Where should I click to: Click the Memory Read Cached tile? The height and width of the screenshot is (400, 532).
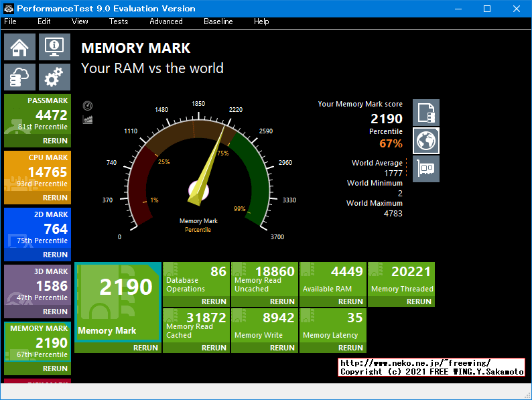click(196, 325)
